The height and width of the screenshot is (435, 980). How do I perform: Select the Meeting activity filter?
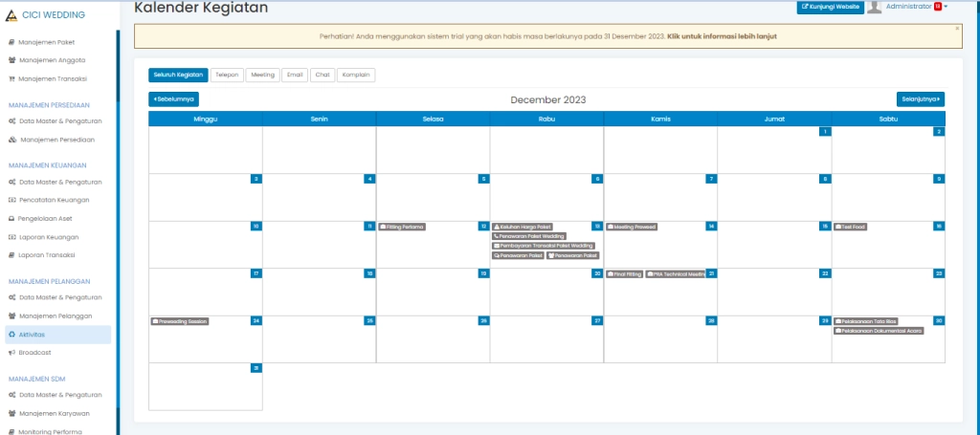(x=262, y=75)
